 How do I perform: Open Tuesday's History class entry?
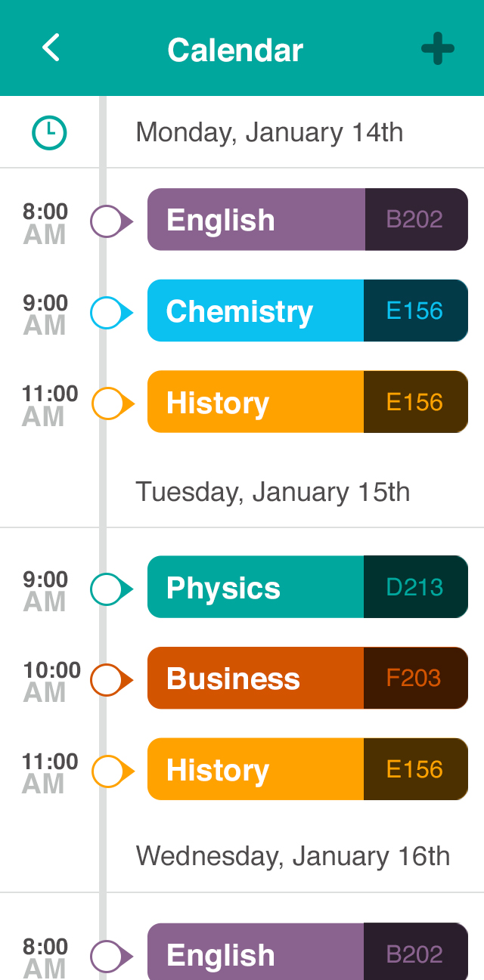point(256,769)
